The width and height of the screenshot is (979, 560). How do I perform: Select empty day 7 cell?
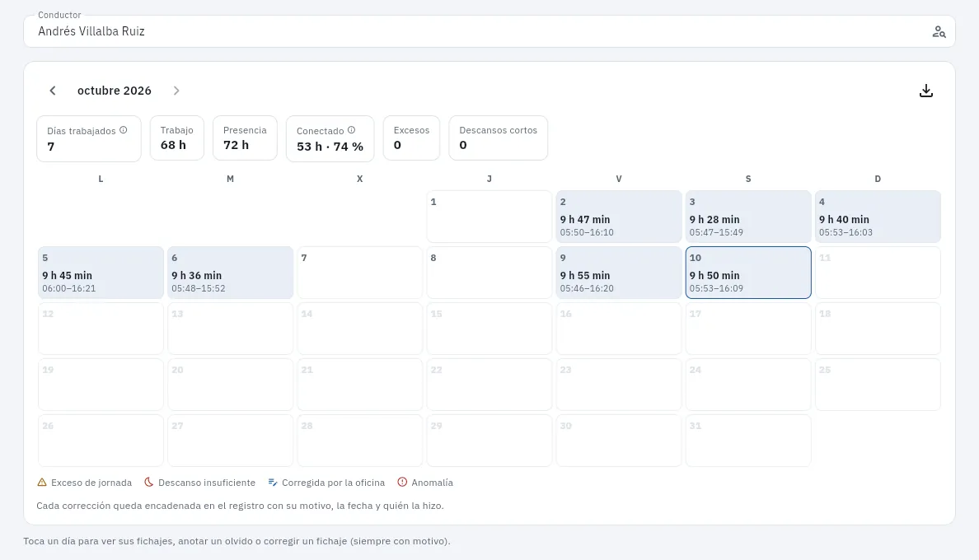click(359, 273)
